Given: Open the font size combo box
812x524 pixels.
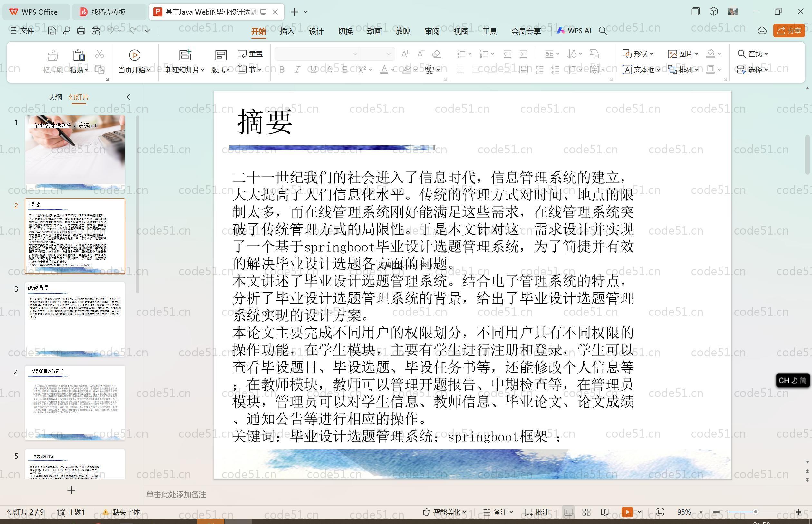Looking at the screenshot, I should 377,54.
